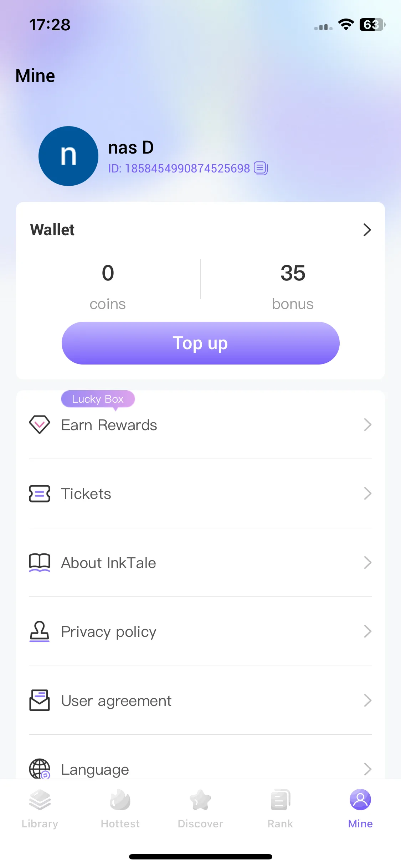401x868 pixels.
Task: Open the Earn Rewards row chevron
Action: click(367, 425)
